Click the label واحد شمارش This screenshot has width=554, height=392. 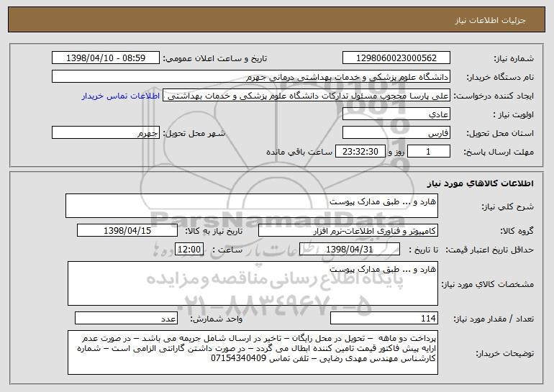coord(217,319)
